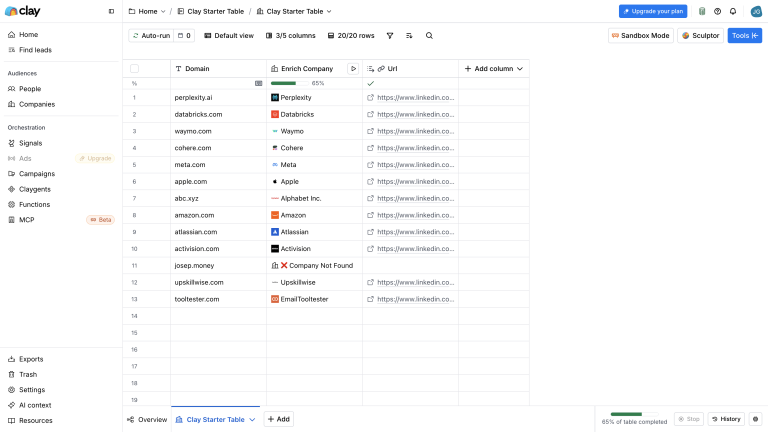Expand the Clay Starter Table breadcrumb dropdown

329,11
